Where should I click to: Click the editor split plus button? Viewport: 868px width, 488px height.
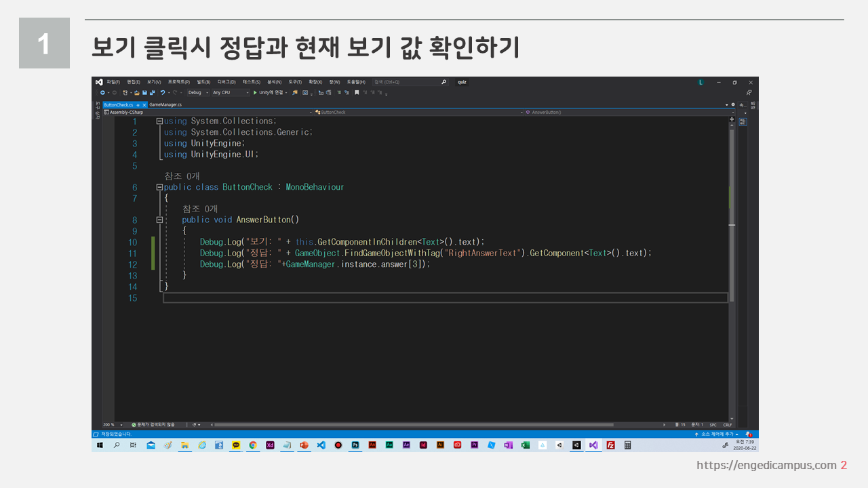click(732, 119)
